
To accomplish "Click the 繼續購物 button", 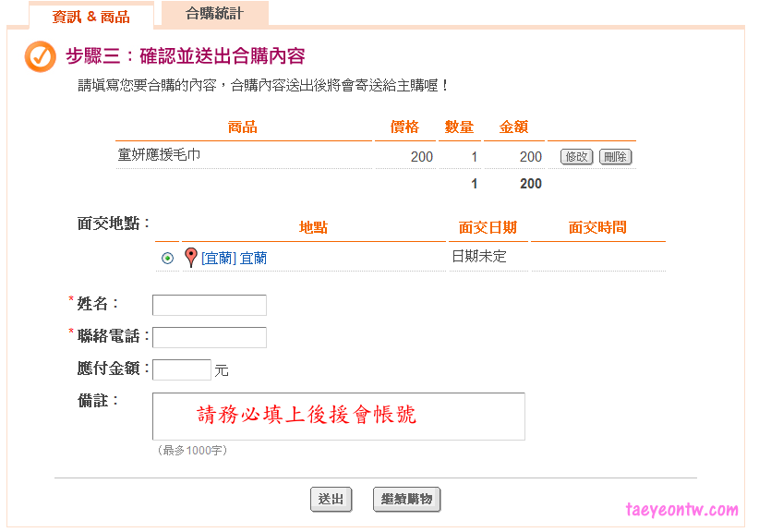I will (407, 500).
